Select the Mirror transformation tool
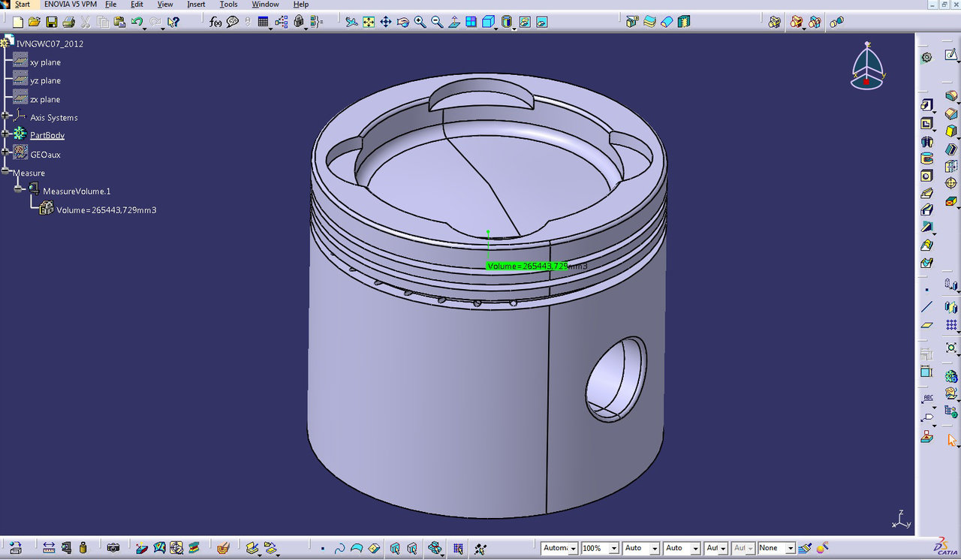961x560 pixels. click(952, 308)
